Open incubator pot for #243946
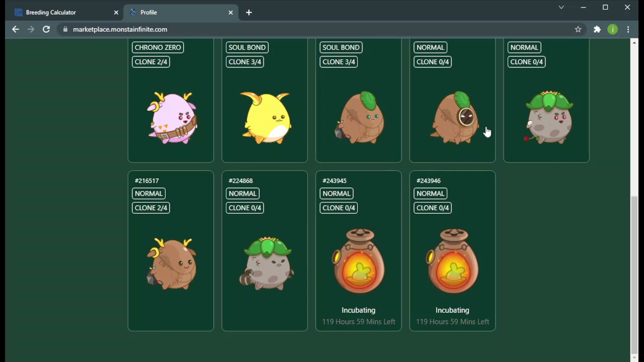644x362 pixels. tap(452, 261)
